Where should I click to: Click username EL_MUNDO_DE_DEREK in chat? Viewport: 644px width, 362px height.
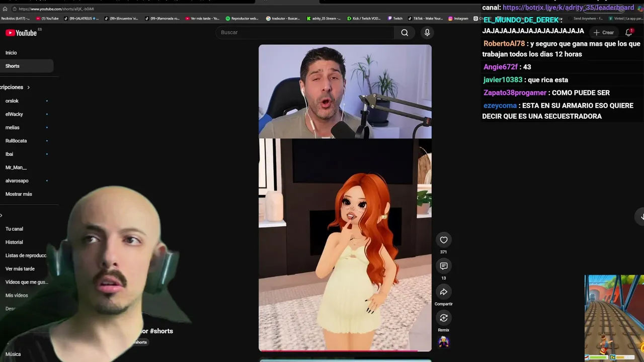click(x=521, y=20)
